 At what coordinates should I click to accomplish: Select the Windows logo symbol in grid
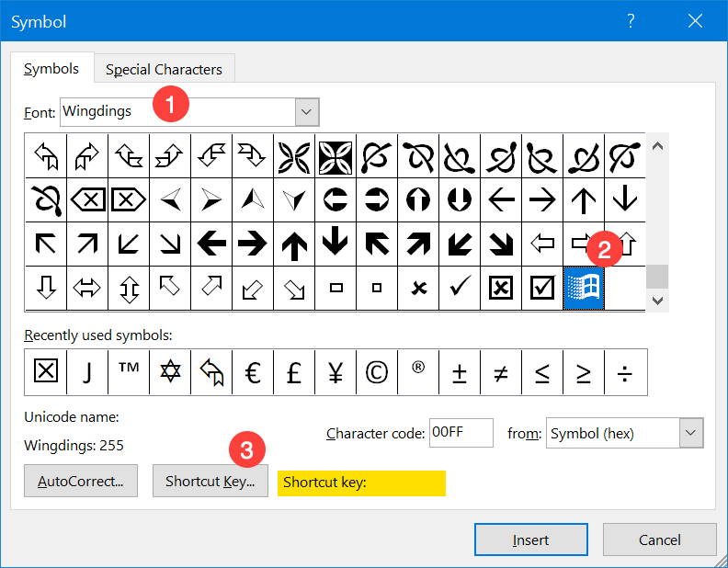(x=584, y=289)
